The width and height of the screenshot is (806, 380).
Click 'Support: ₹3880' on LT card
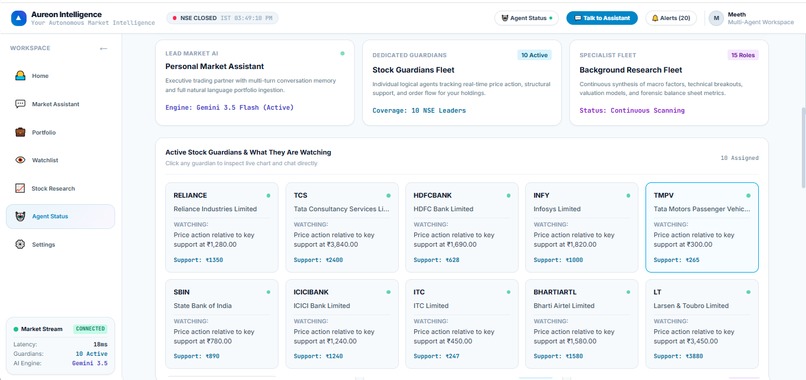tap(679, 356)
